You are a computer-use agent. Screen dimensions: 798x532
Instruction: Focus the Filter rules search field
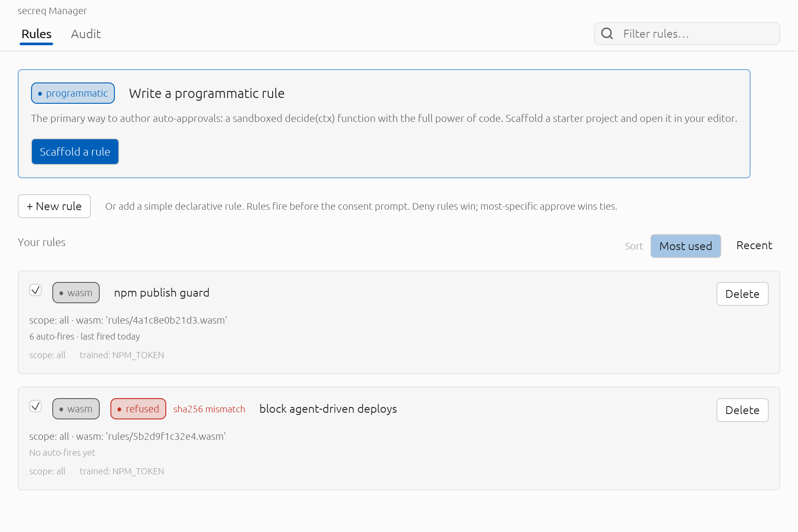click(687, 34)
